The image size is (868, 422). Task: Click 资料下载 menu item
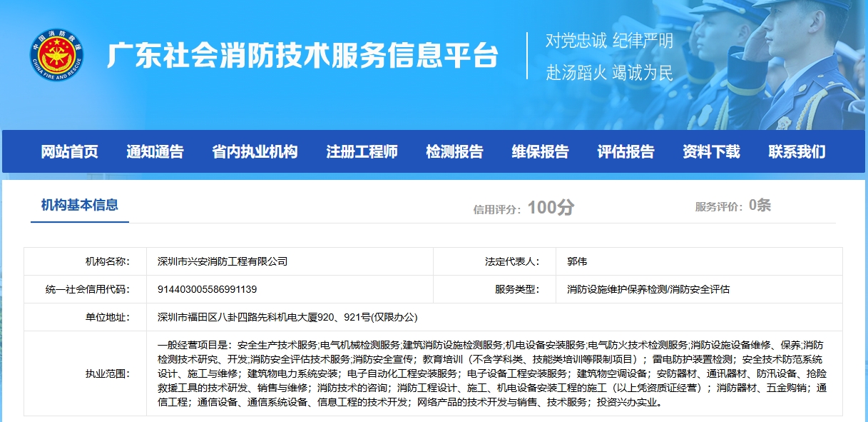[711, 151]
